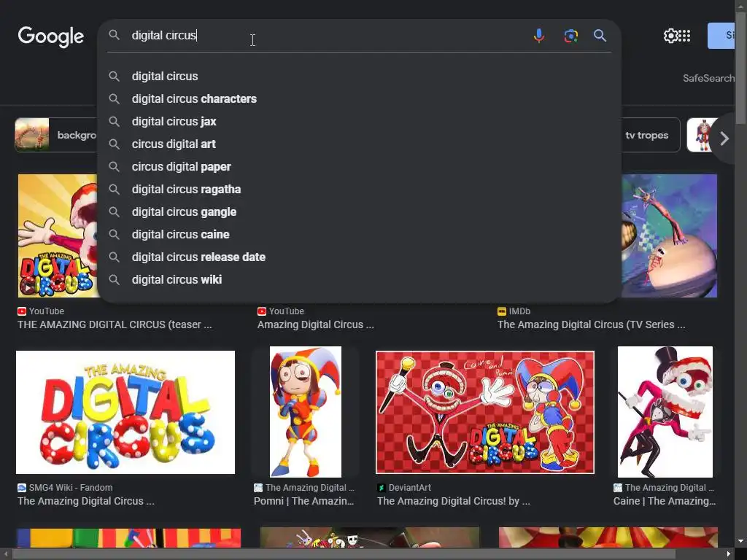Open Google apps grid icon

point(684,36)
